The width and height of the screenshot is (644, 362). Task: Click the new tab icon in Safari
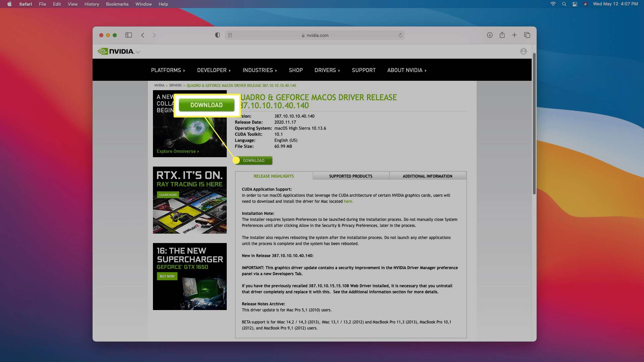point(514,35)
